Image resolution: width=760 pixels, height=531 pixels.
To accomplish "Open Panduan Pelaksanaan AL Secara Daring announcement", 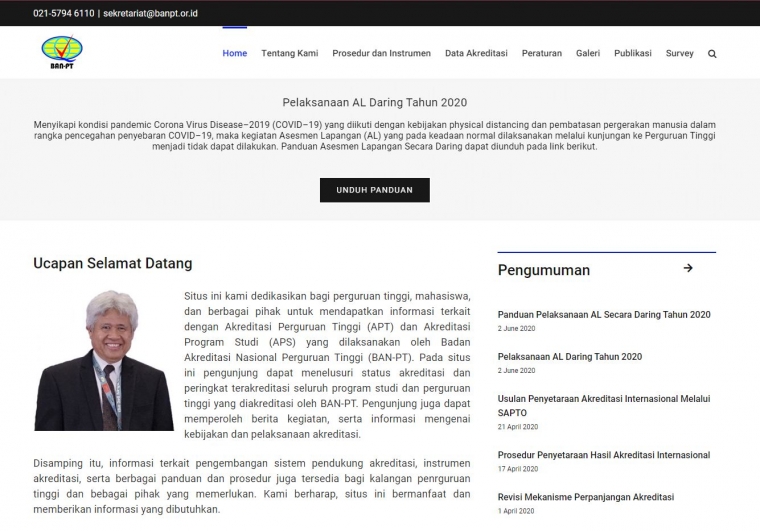I will (604, 315).
